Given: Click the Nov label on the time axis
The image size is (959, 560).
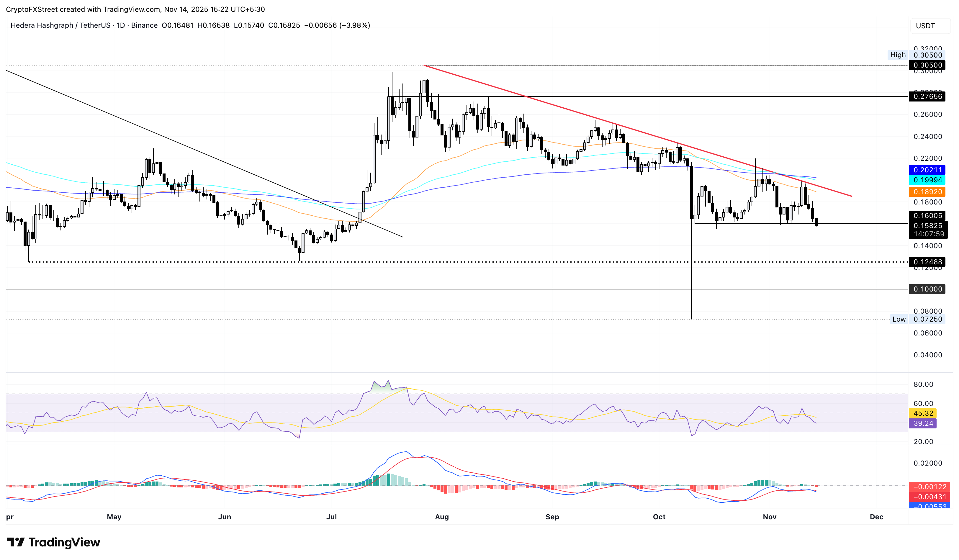Looking at the screenshot, I should (770, 517).
